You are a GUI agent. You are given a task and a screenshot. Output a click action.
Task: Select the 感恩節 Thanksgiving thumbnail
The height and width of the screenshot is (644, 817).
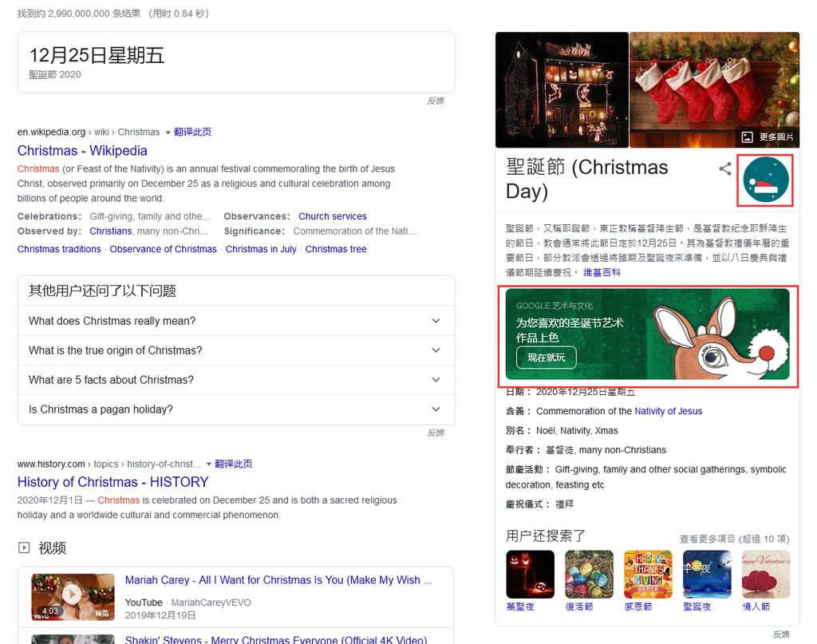coord(648,575)
